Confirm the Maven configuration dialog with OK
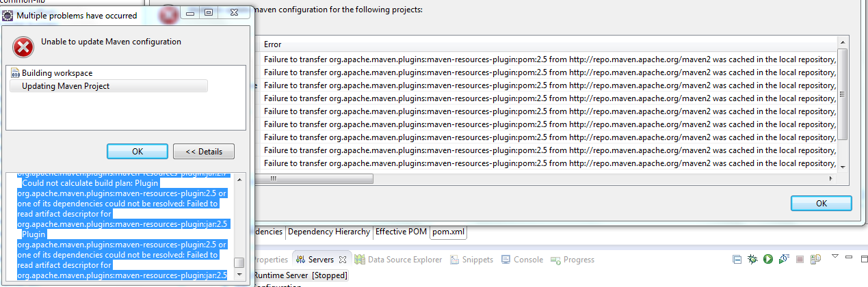868x287 pixels. (x=821, y=203)
